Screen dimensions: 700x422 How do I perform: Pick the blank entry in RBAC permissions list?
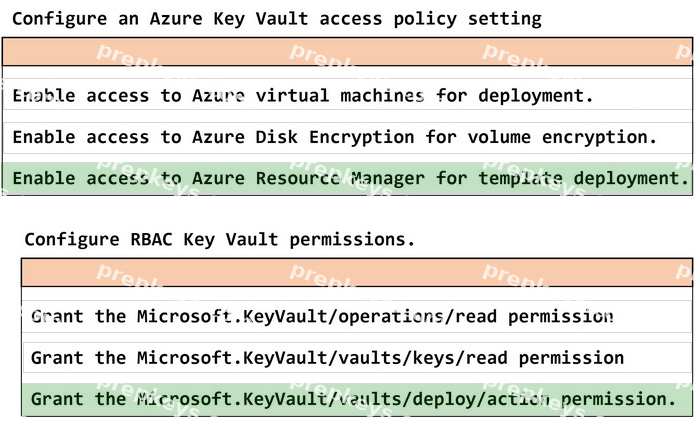[x=357, y=293]
